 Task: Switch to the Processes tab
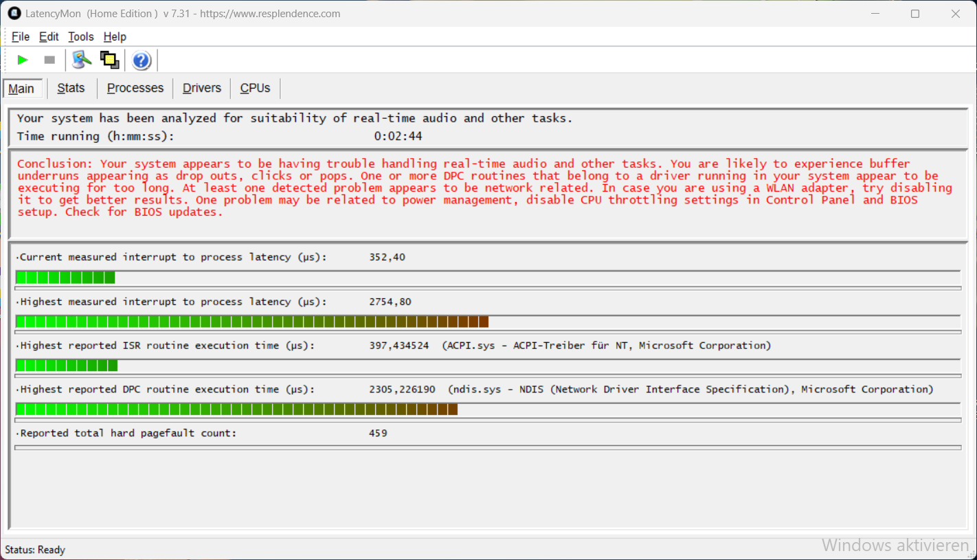click(135, 88)
